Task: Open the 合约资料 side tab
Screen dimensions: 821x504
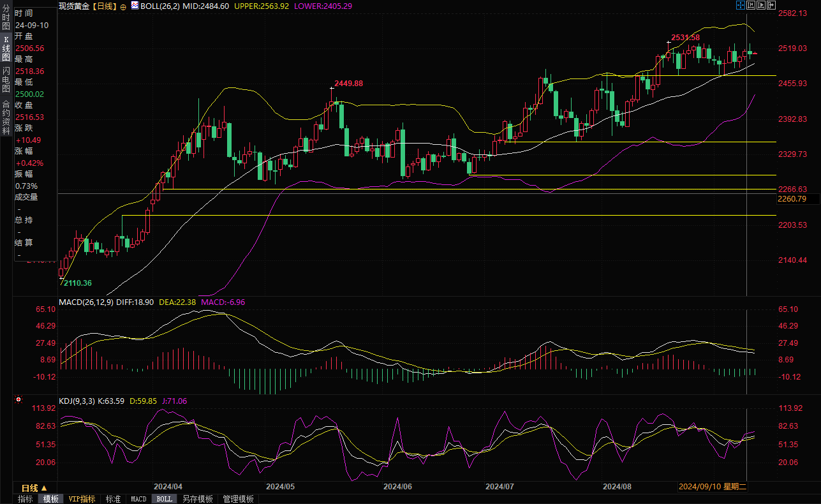Action: pos(6,117)
